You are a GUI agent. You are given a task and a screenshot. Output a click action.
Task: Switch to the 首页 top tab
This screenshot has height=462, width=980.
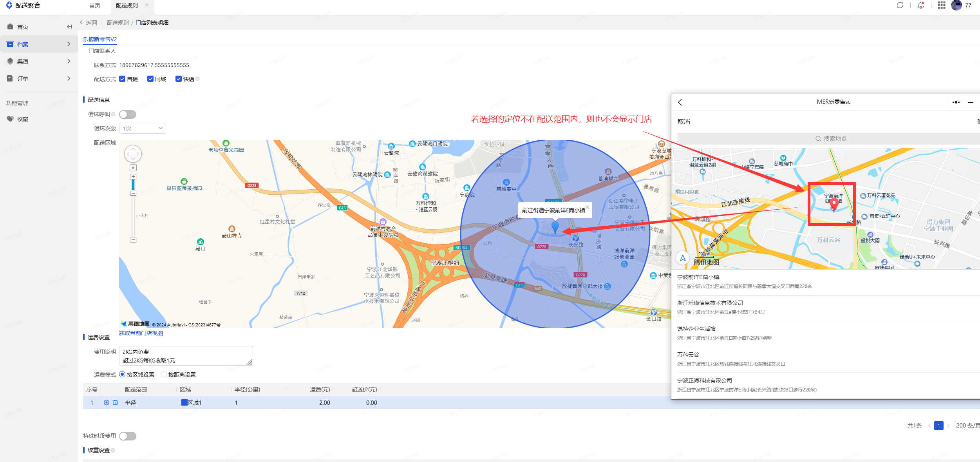click(x=95, y=5)
